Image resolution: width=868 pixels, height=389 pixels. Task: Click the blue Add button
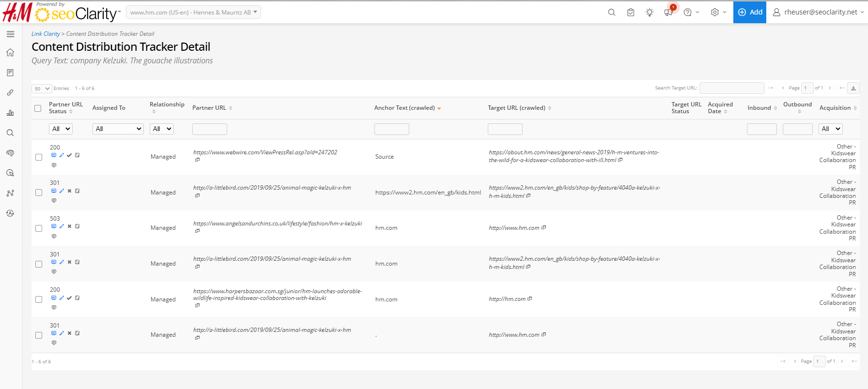pos(749,12)
